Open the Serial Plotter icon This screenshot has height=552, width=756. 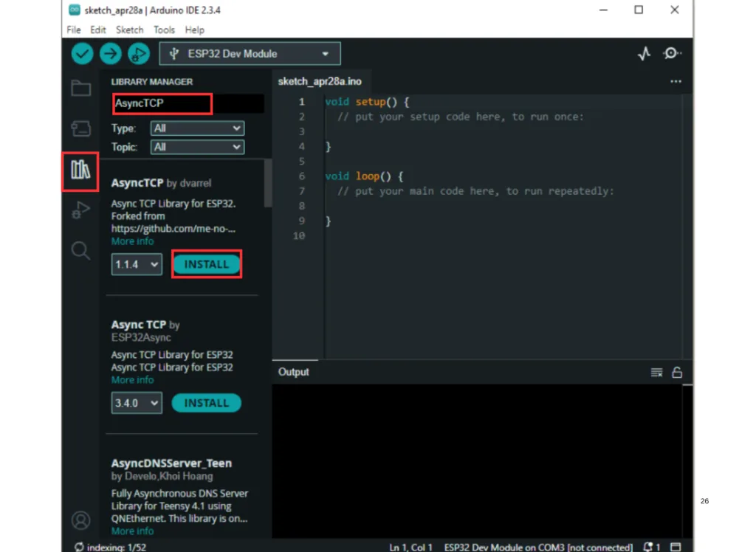coord(645,54)
